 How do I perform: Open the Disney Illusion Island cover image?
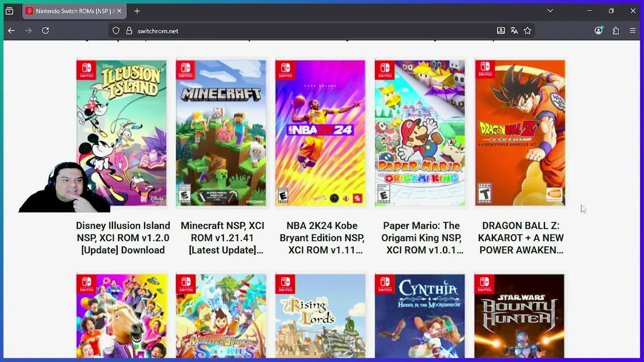(121, 133)
